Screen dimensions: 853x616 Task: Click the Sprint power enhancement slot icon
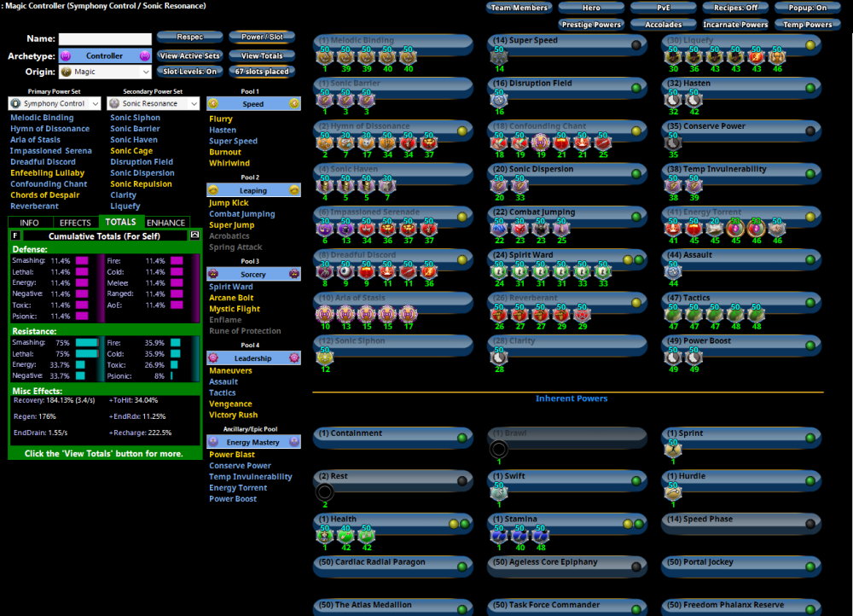tap(673, 450)
